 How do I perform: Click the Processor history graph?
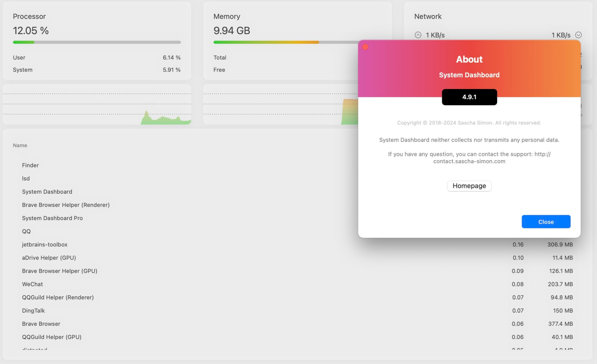click(97, 104)
